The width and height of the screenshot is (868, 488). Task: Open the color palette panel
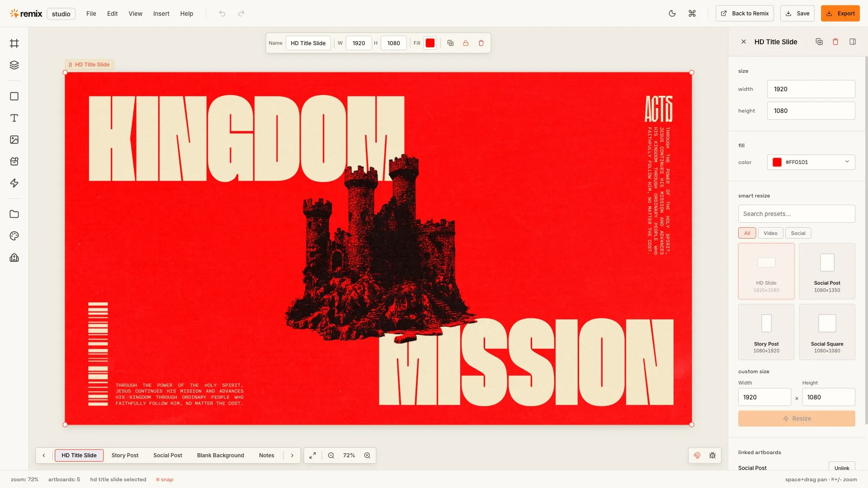pyautogui.click(x=14, y=236)
